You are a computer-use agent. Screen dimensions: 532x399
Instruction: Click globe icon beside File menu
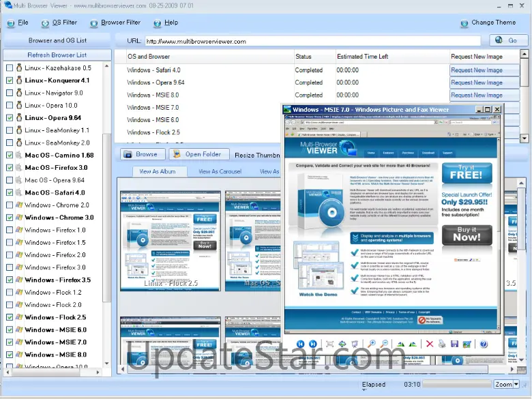pos(11,23)
